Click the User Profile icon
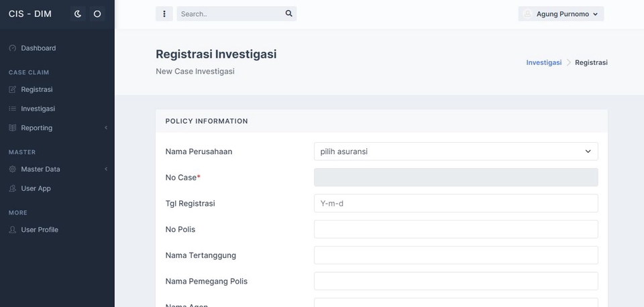The height and width of the screenshot is (307, 644). [x=12, y=230]
